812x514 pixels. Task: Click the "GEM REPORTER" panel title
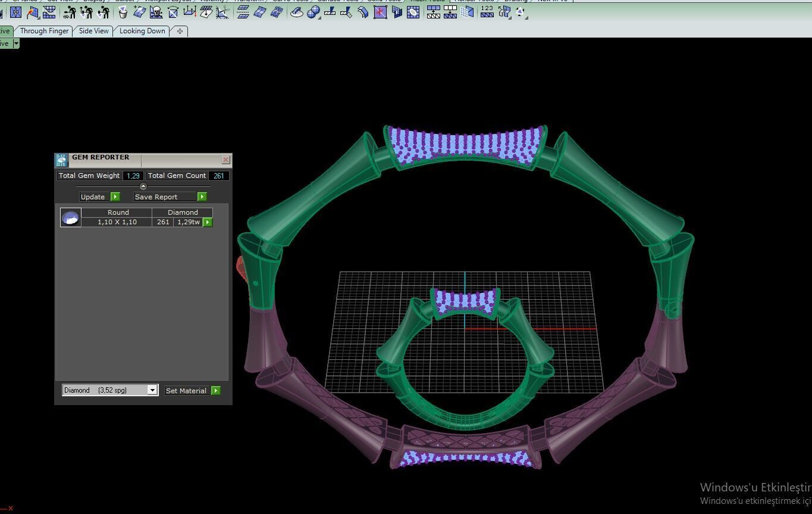[x=101, y=158]
